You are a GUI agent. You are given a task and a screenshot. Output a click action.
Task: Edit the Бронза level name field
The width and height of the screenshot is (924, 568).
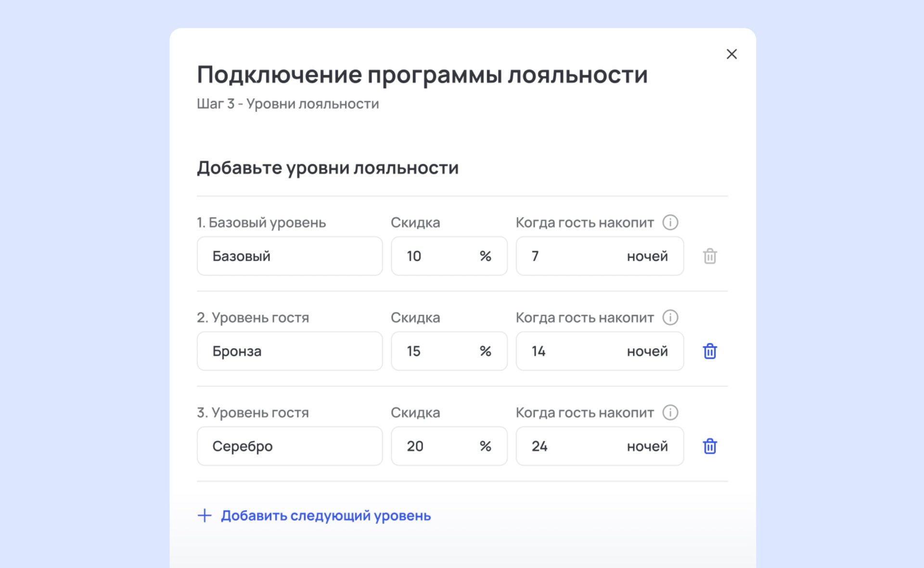pyautogui.click(x=289, y=351)
